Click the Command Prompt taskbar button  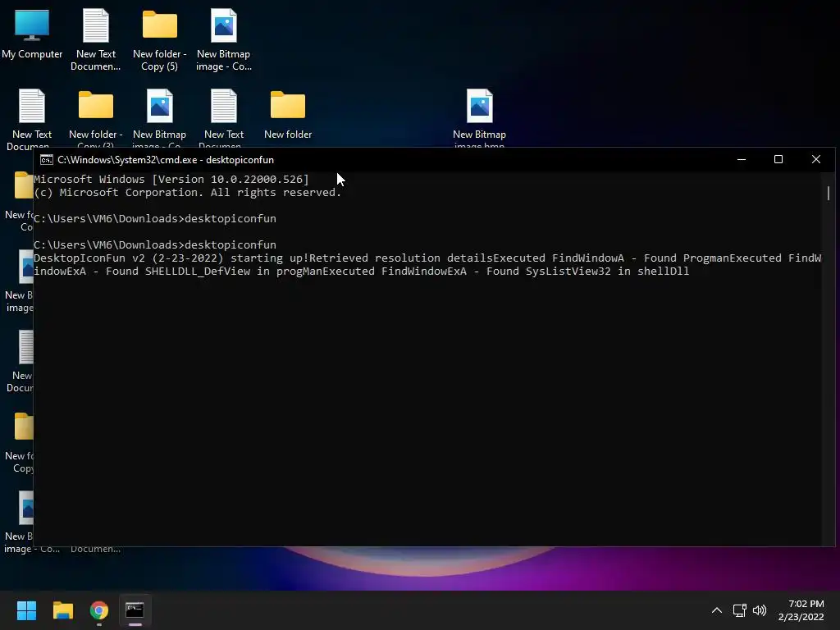(135, 610)
